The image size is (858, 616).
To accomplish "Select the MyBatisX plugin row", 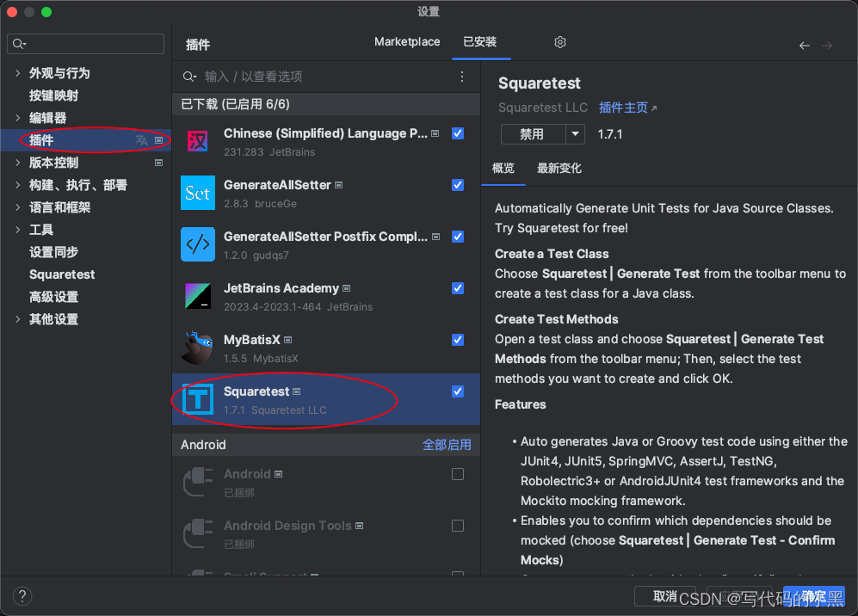I will 326,348.
